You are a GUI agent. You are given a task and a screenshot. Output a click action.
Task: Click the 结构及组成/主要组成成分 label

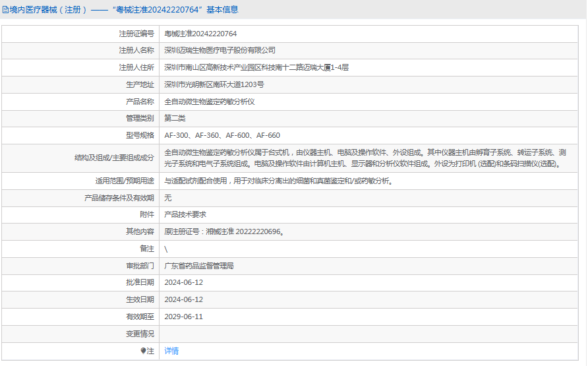point(115,158)
